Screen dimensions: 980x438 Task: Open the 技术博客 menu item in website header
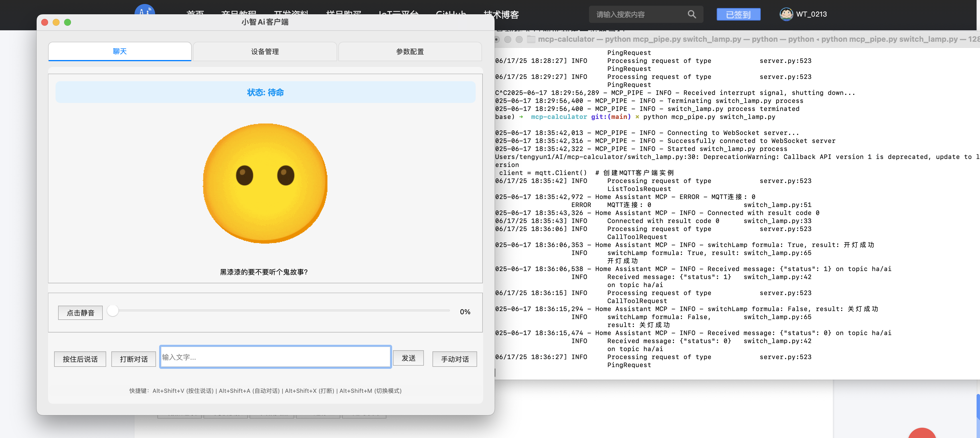[501, 14]
